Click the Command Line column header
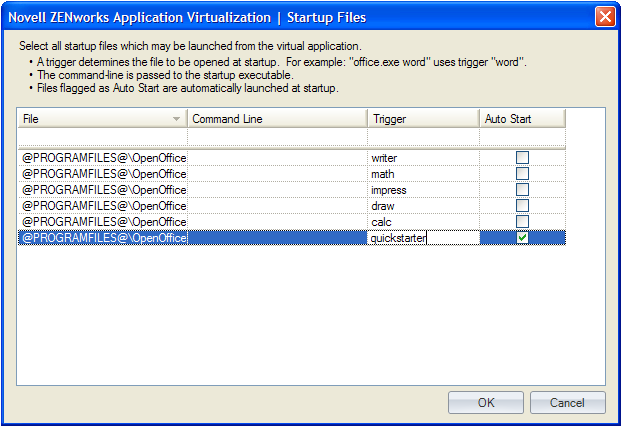This screenshot has width=623, height=428. pos(276,119)
